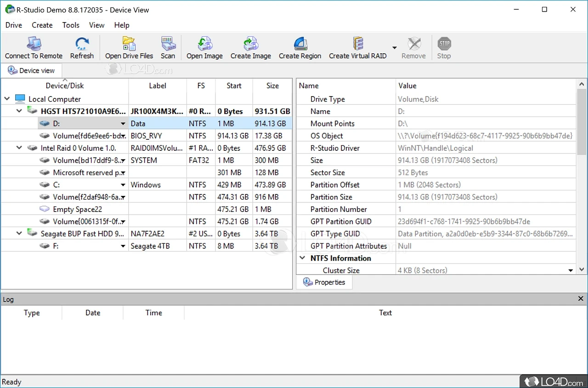Screen dimensions: 588x388
Task: Switch to the Device view tab
Action: point(32,70)
